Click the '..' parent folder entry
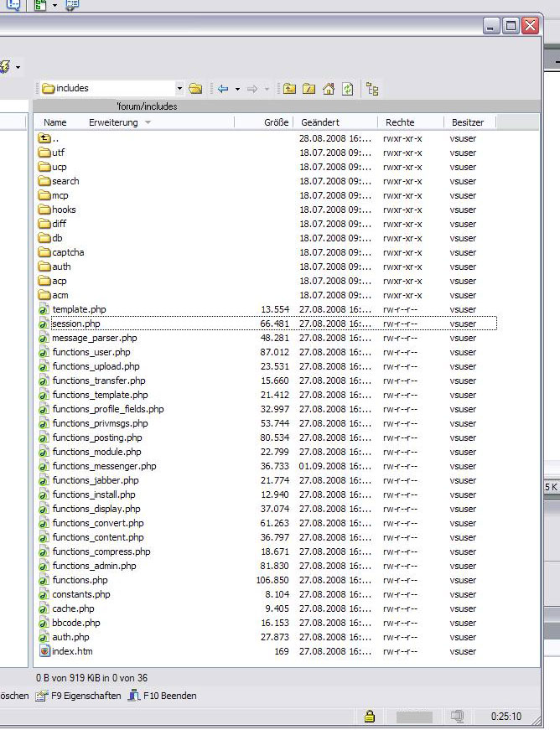The image size is (560, 730). (55, 138)
